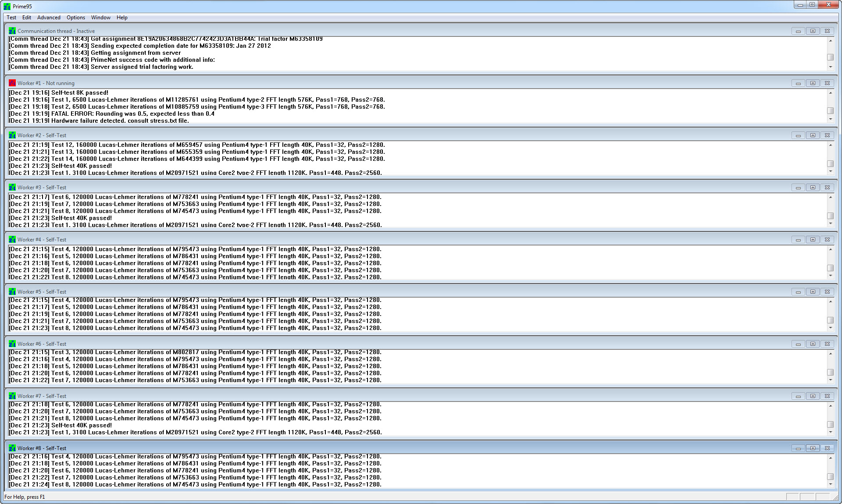Click the 'Hardware failure detected' log line
842x504 pixels.
[x=99, y=121]
